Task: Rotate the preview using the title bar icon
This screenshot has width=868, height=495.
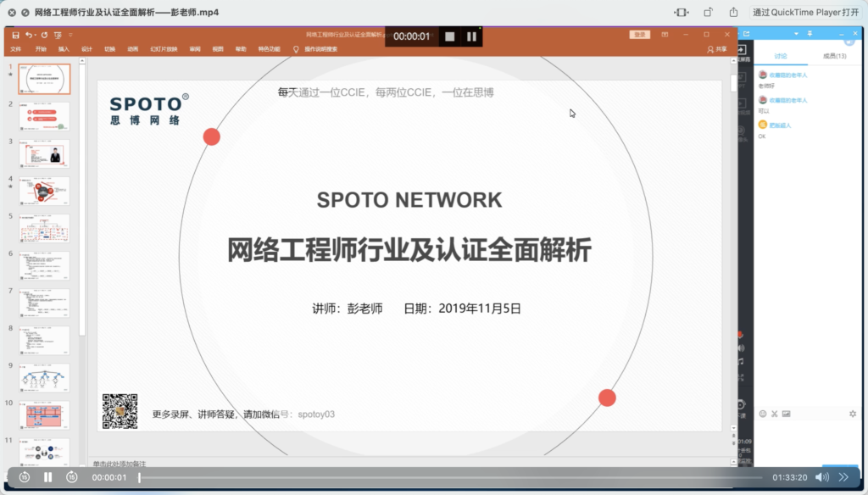Action: (x=708, y=12)
